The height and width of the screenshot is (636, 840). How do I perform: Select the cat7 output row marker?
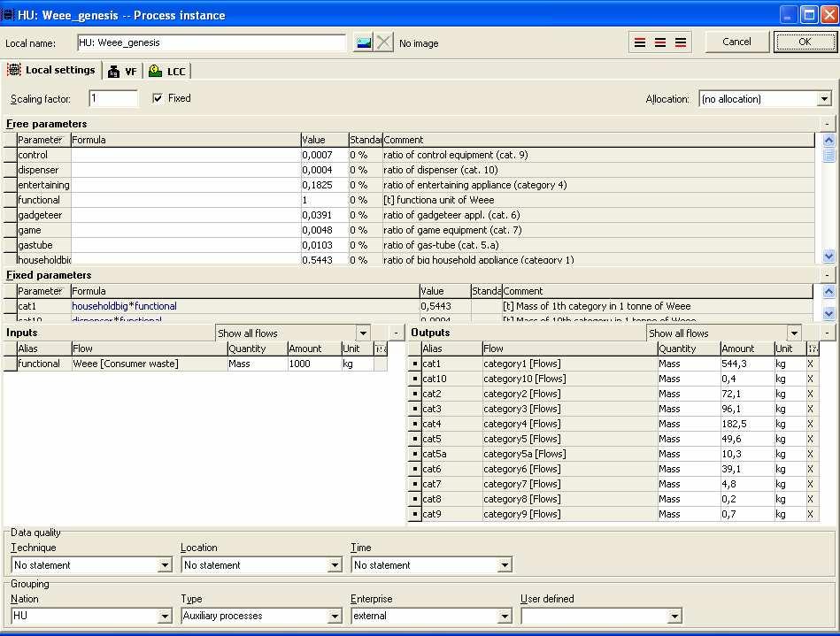414,484
